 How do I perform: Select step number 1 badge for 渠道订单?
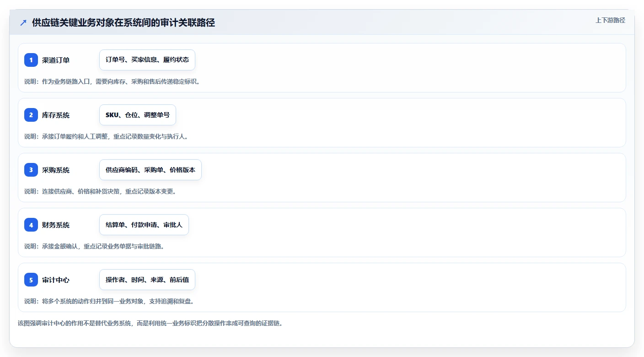pyautogui.click(x=31, y=60)
